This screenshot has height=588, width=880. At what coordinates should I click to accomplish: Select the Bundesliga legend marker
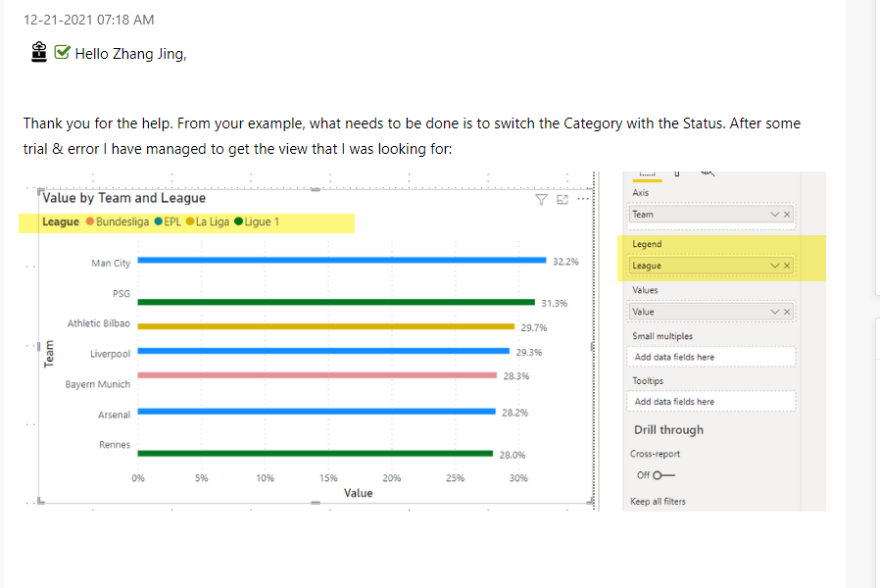click(x=90, y=221)
